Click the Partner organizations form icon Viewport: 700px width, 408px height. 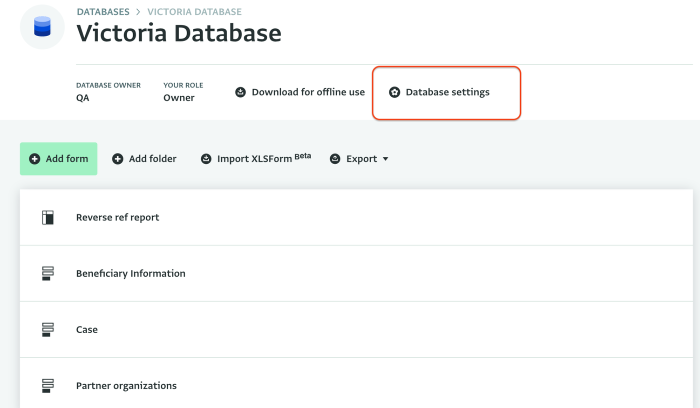(48, 386)
